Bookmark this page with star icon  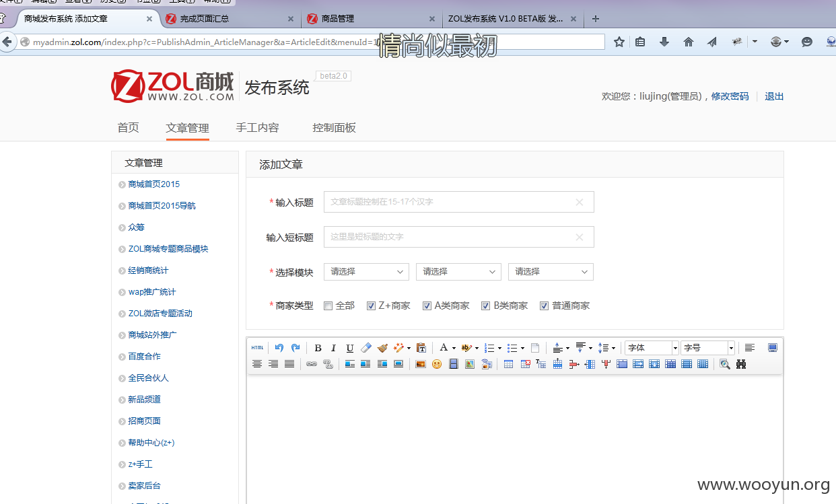click(619, 42)
